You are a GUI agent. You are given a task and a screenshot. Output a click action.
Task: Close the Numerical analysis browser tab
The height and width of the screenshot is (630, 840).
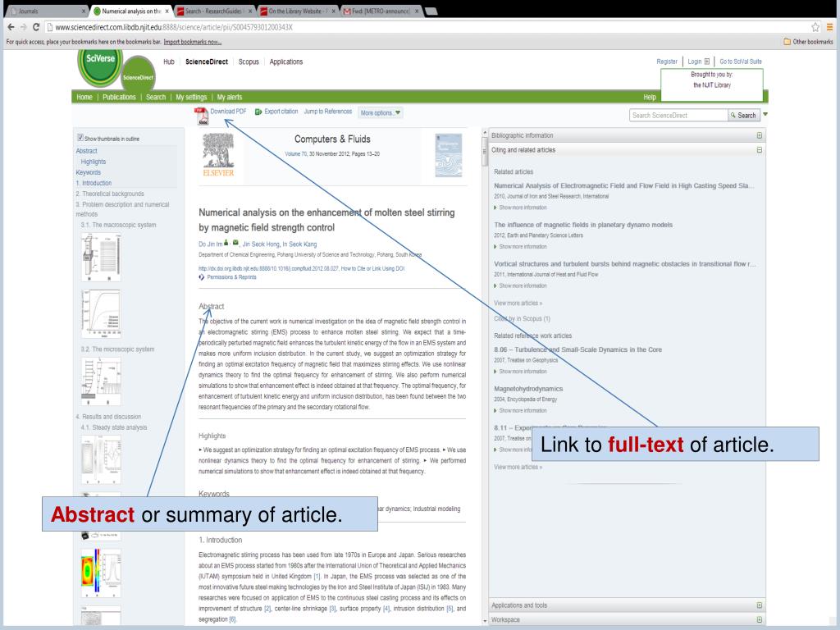167,11
